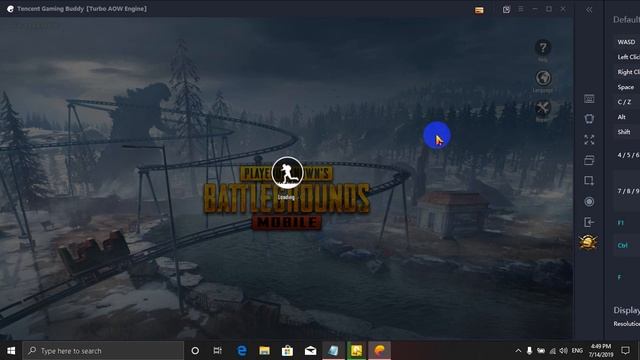This screenshot has height=360, width=640.
Task: Launch Microsoft Edge from the taskbar
Action: (x=242, y=351)
